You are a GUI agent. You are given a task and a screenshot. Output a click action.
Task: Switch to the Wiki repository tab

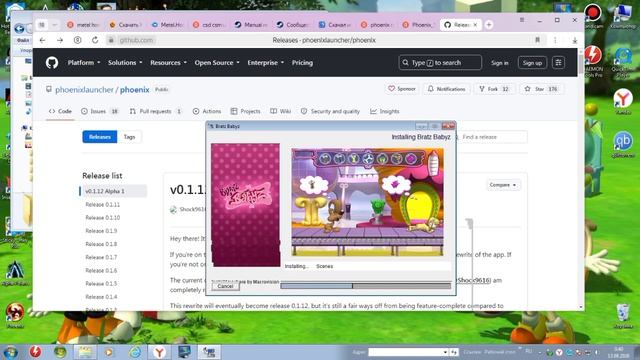click(x=280, y=111)
